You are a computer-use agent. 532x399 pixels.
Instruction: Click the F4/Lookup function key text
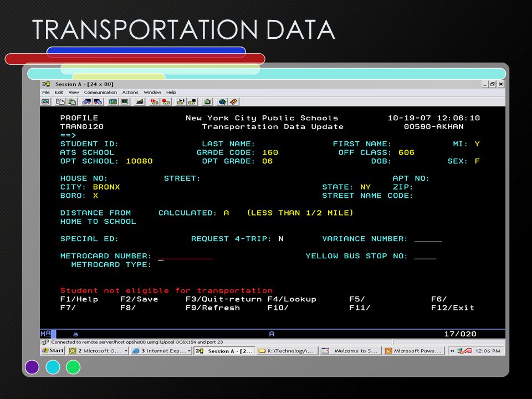tap(292, 299)
